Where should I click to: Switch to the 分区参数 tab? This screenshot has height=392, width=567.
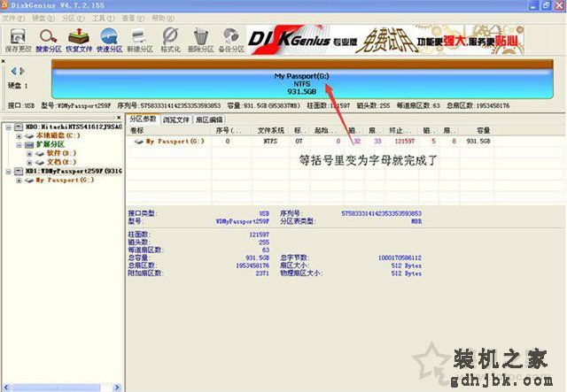(x=144, y=119)
